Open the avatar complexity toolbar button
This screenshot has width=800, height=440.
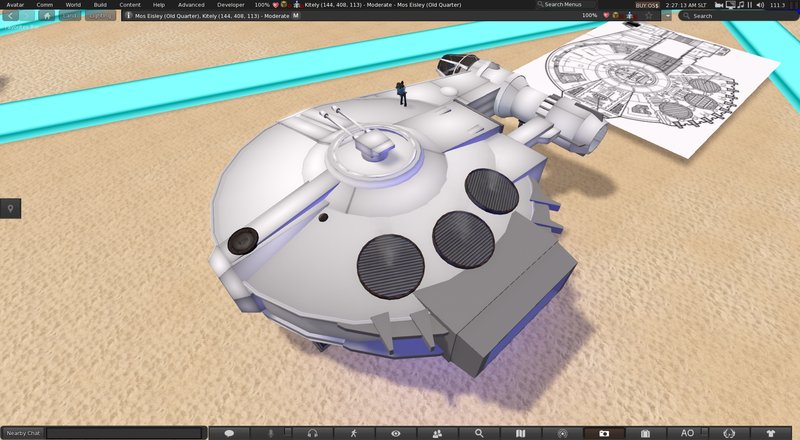tap(729, 433)
